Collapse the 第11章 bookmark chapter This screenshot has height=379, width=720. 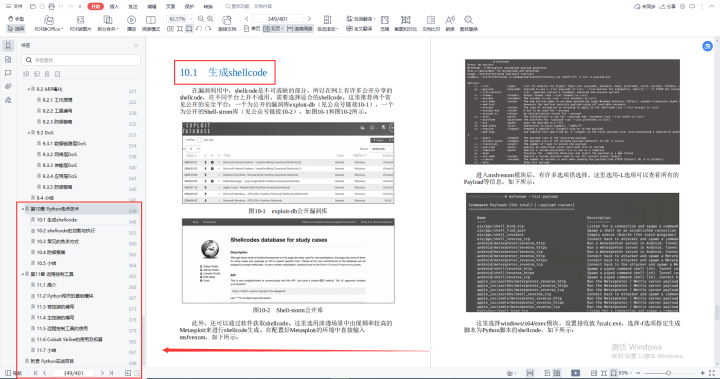coord(22,274)
